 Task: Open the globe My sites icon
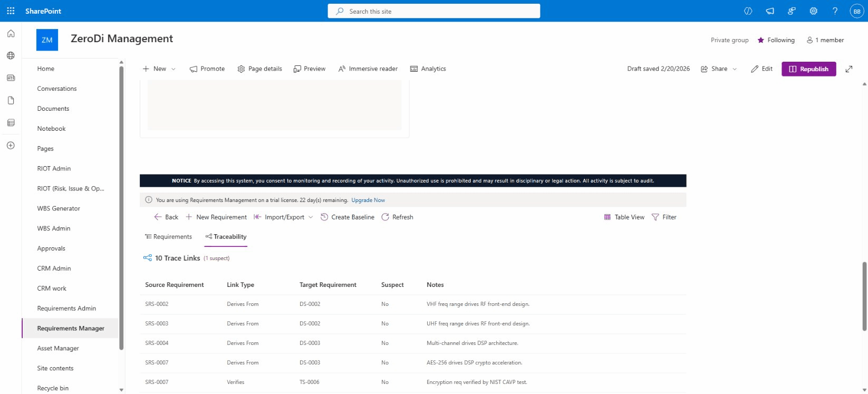click(x=11, y=55)
